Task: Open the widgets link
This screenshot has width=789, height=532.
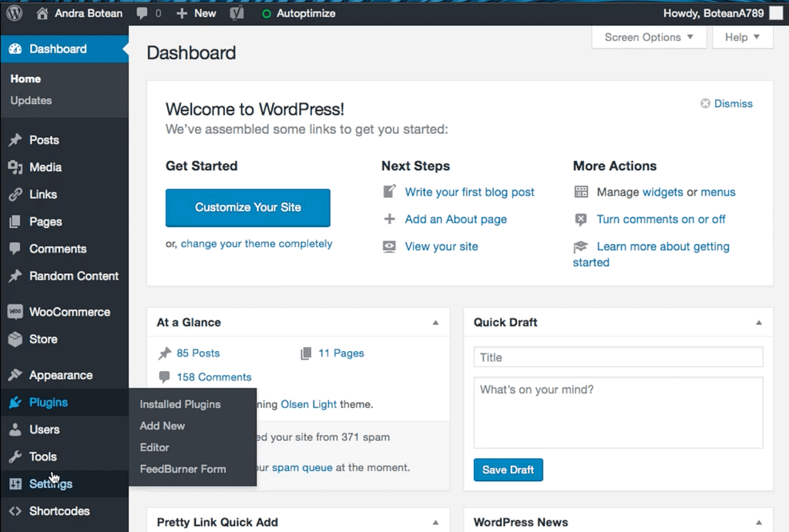Action: tap(663, 192)
